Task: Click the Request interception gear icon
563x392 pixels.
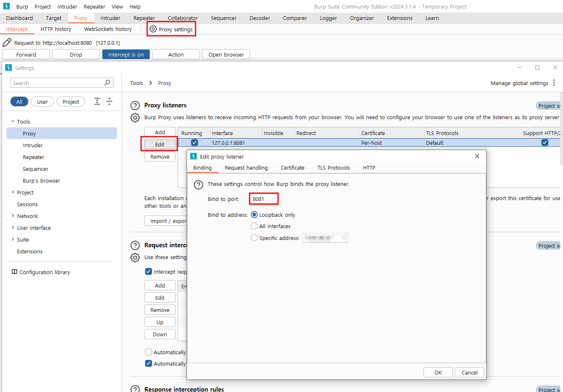Action: pyautogui.click(x=135, y=257)
